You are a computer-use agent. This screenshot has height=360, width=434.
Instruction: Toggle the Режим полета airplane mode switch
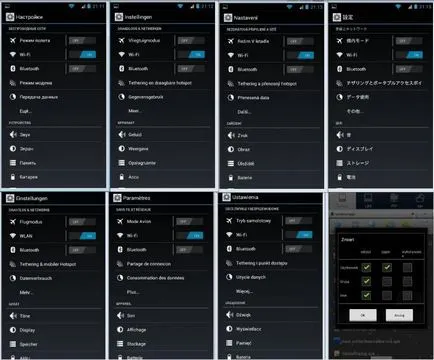[82, 41]
